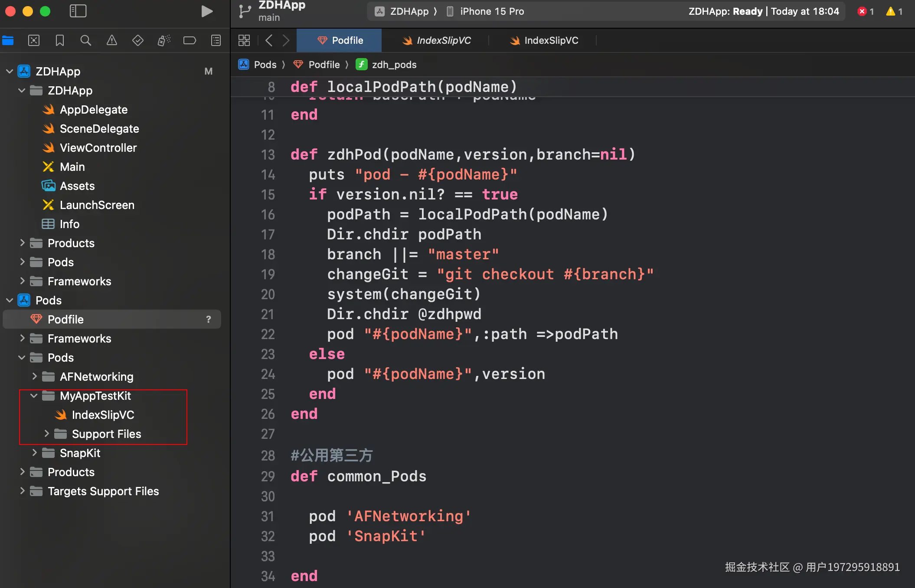The height and width of the screenshot is (588, 915).
Task: Open the Report navigator
Action: [x=216, y=41]
